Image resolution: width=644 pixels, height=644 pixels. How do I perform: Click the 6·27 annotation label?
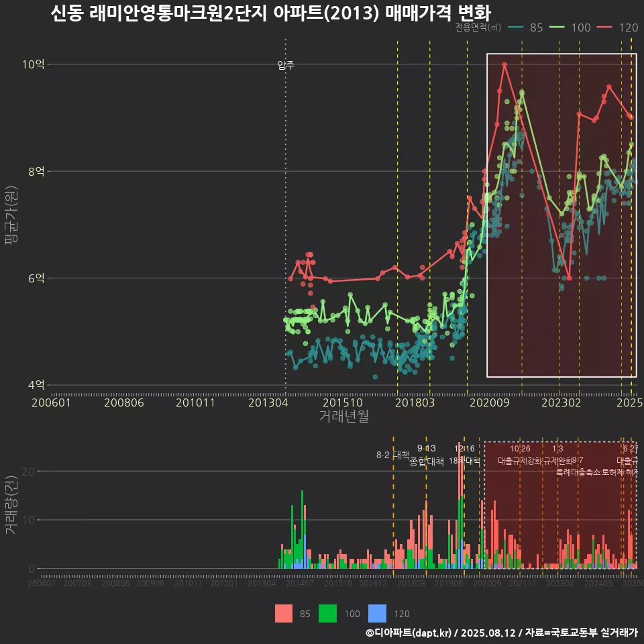click(631, 449)
